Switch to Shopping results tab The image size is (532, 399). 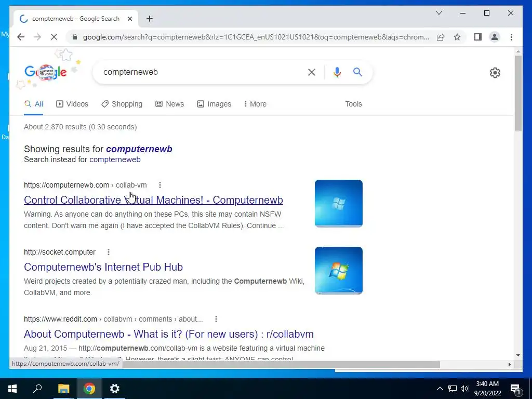(x=122, y=104)
